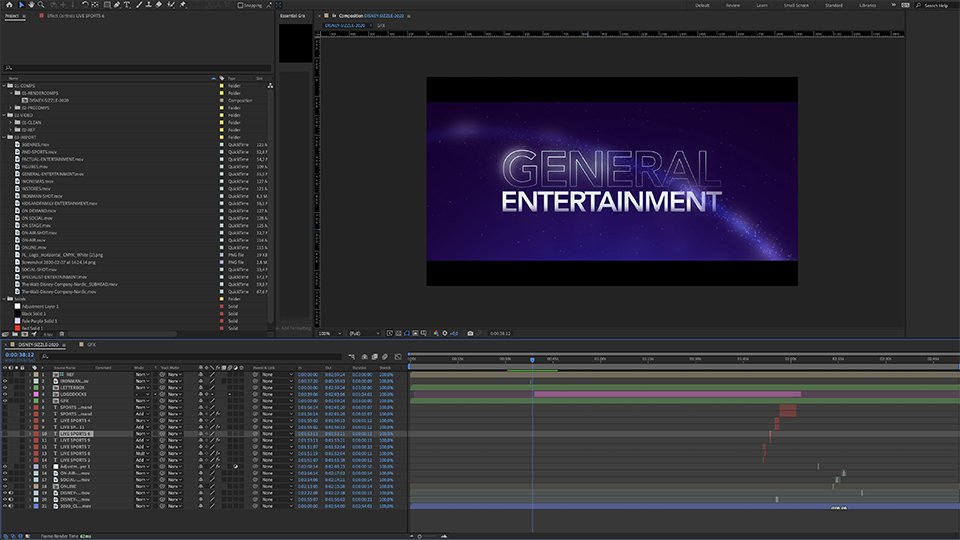Select the Clone Stamp tool

149,4
